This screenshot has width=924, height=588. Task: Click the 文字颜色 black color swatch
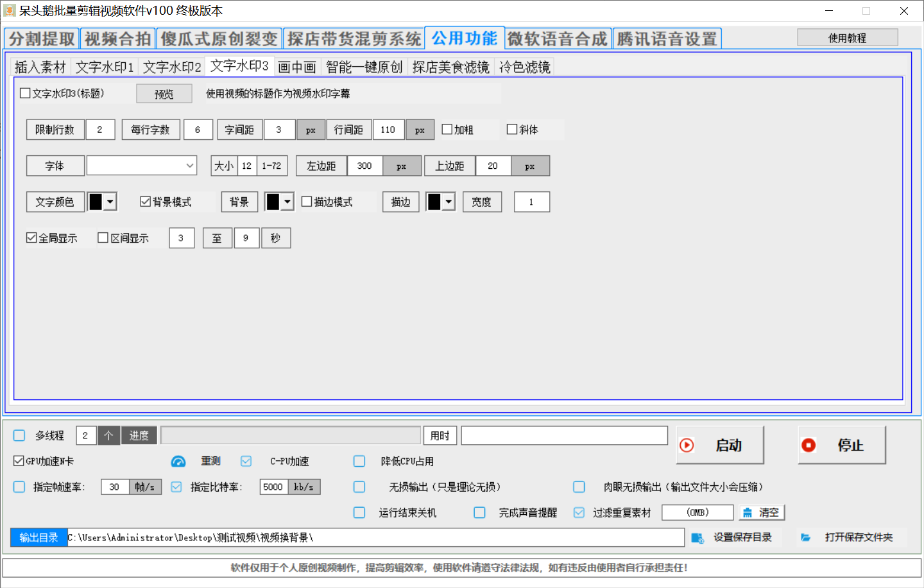(x=96, y=202)
